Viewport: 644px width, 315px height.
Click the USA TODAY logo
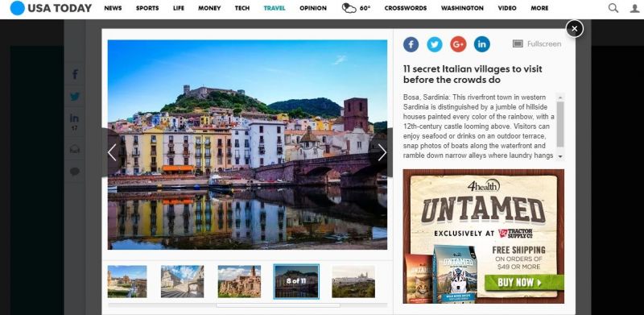click(51, 8)
